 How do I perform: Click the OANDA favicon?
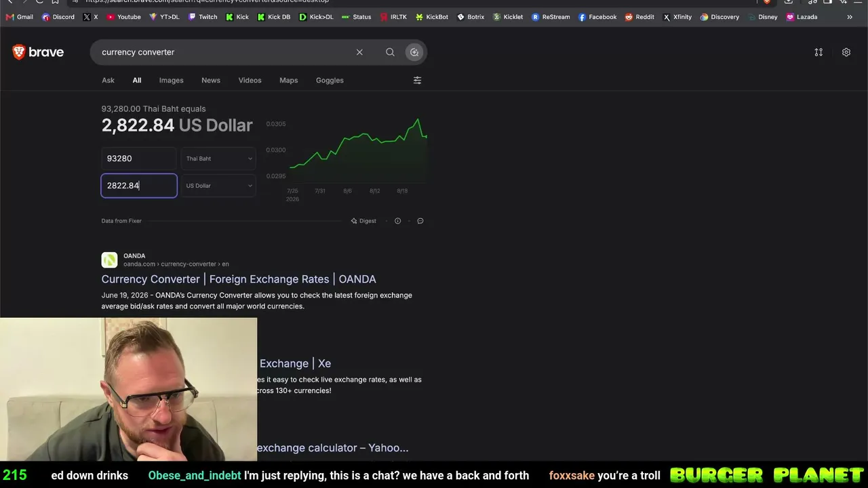point(109,260)
